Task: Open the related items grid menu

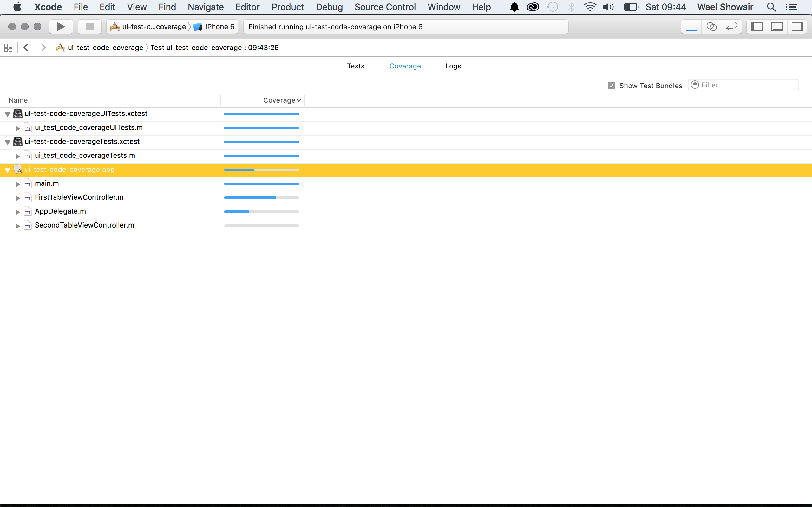Action: tap(8, 48)
